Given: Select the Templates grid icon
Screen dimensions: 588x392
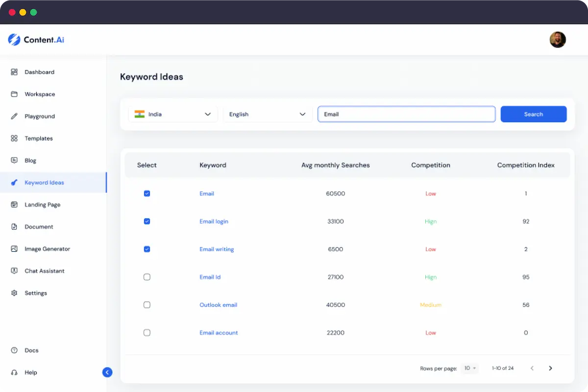Looking at the screenshot, I should pos(14,138).
